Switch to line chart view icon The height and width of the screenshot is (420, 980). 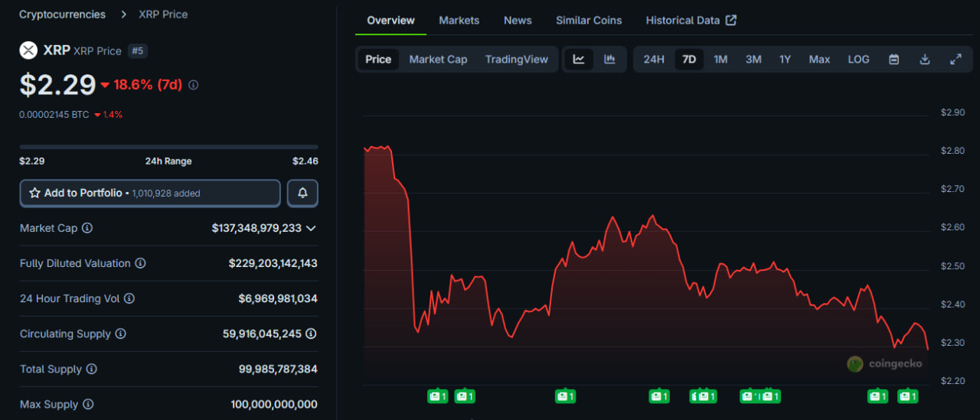click(x=579, y=60)
